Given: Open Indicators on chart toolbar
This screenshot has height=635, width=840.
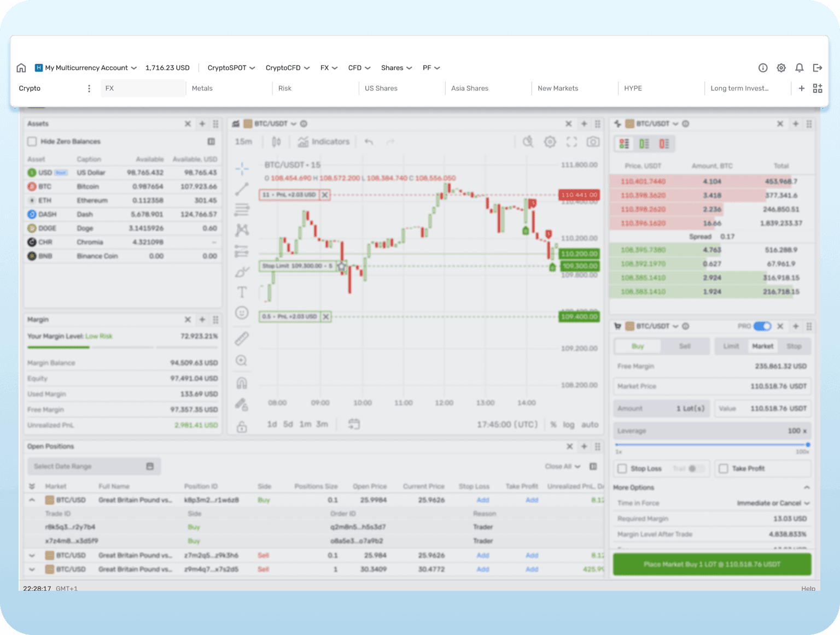Looking at the screenshot, I should click(324, 142).
